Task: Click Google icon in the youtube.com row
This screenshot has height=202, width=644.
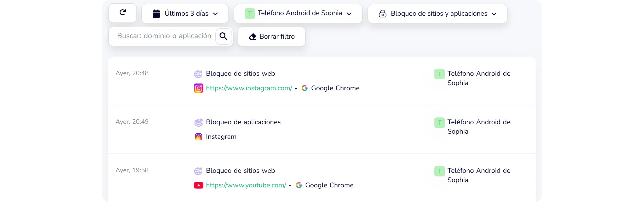Action: 299,185
